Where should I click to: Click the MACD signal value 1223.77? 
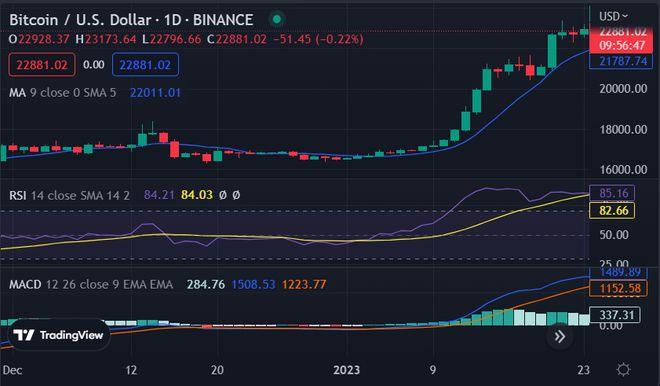pyautogui.click(x=304, y=285)
